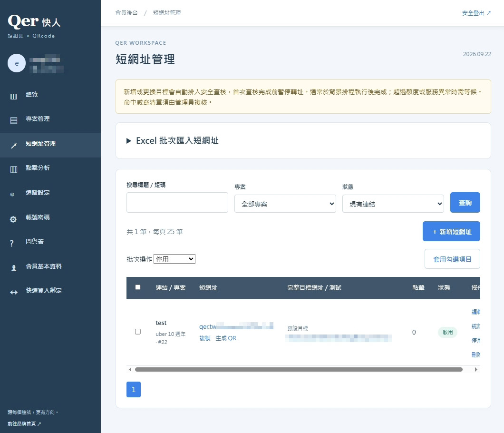Screen dimensions: 504x433
Task: Click the 安全登出 link
Action: [476, 13]
